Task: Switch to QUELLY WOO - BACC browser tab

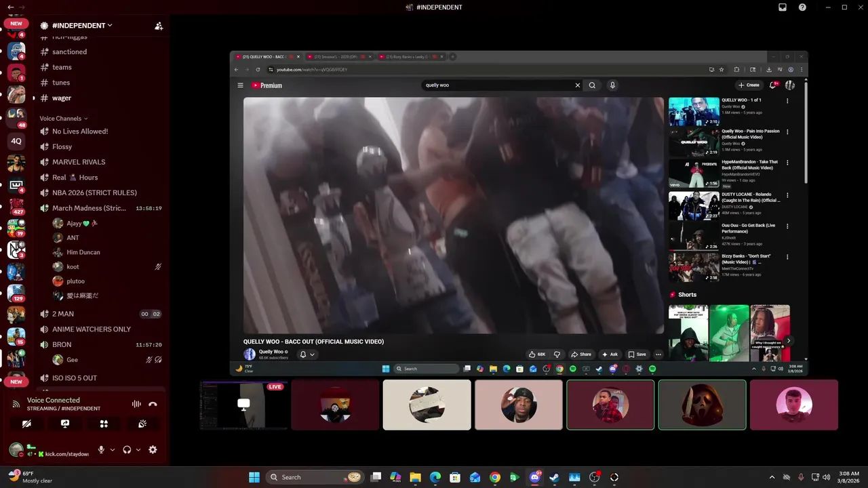Action: [265, 57]
